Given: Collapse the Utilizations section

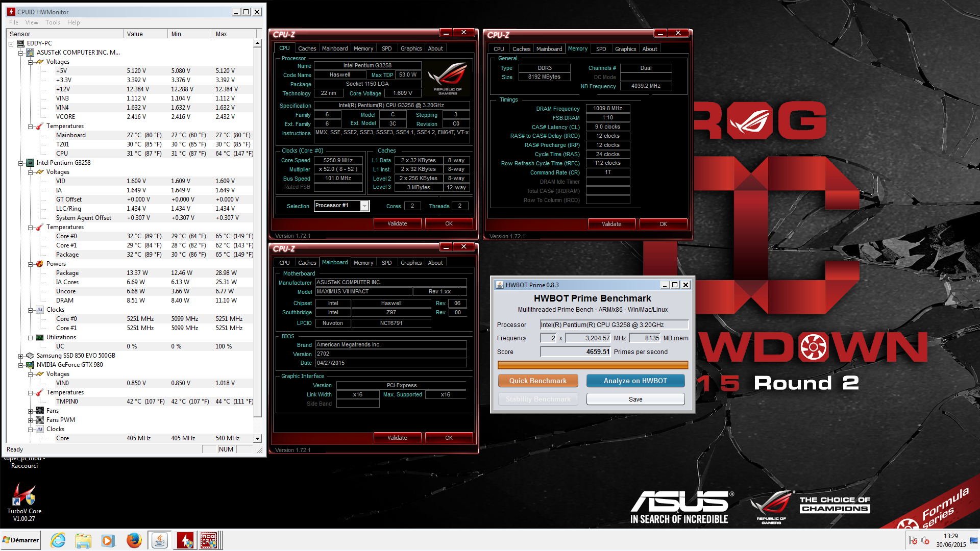Looking at the screenshot, I should pyautogui.click(x=31, y=338).
